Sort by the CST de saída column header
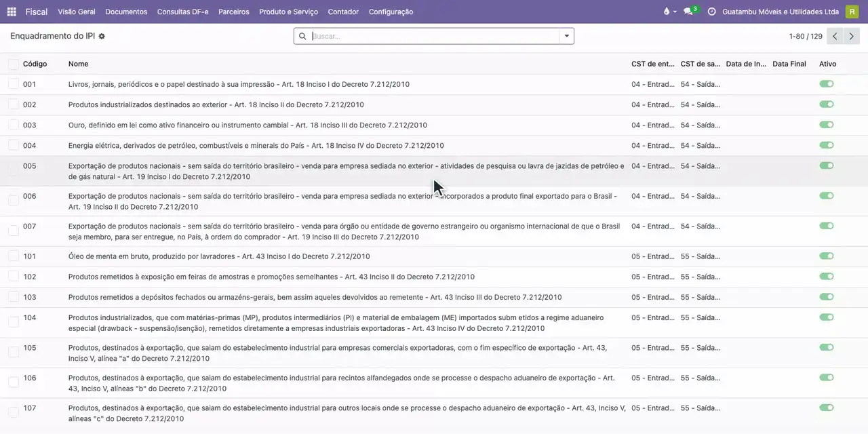868x434 pixels. coord(701,64)
